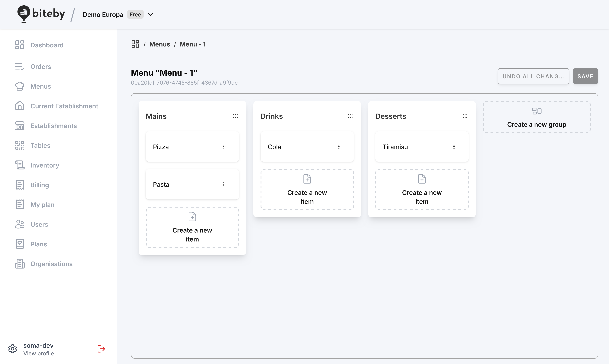Click the drag handle on Cola item
Image resolution: width=609 pixels, height=364 pixels.
coord(339,147)
